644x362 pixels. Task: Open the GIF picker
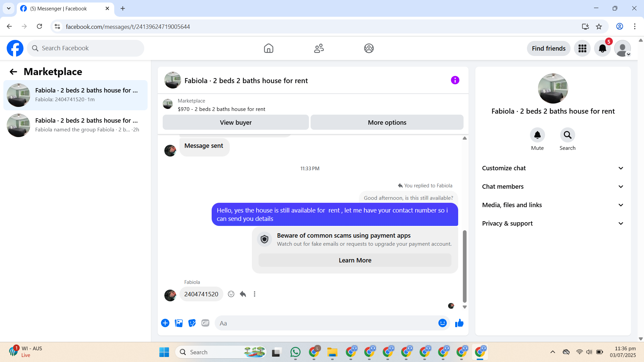(205, 323)
